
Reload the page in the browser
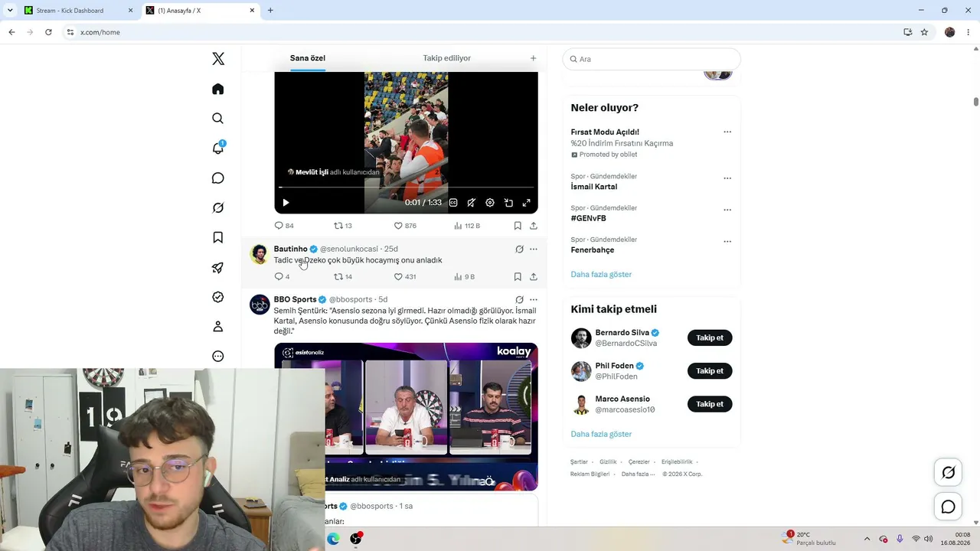pos(48,32)
